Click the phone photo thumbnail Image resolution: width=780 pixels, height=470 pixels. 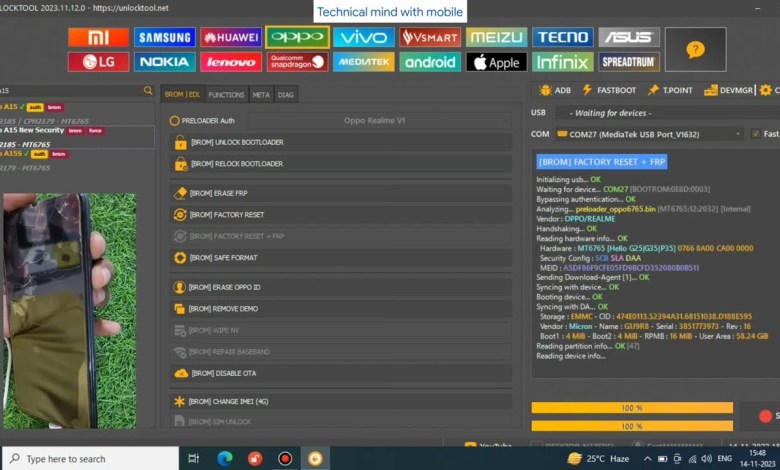tap(69, 311)
